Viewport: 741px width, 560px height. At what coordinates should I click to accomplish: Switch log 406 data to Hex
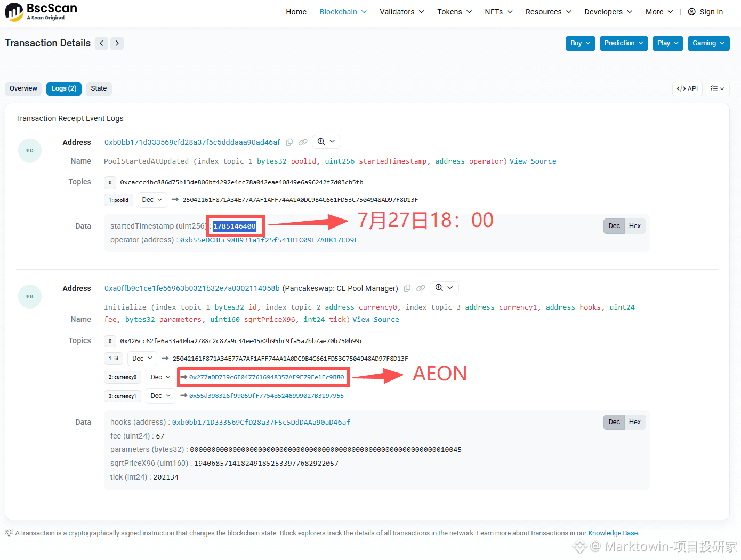coord(635,422)
